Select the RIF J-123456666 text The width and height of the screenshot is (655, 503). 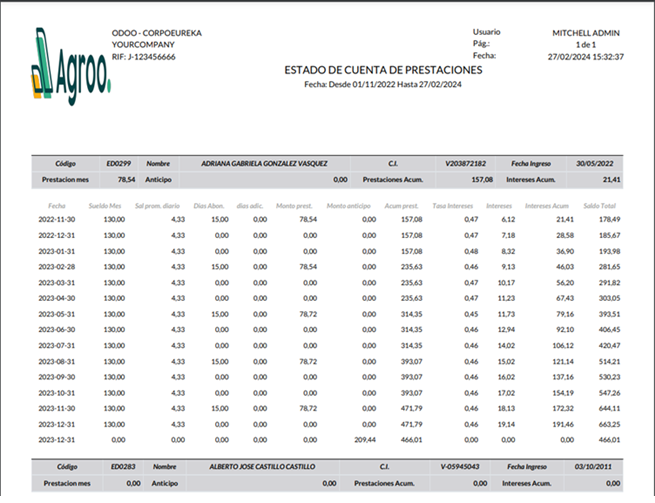pyautogui.click(x=144, y=57)
